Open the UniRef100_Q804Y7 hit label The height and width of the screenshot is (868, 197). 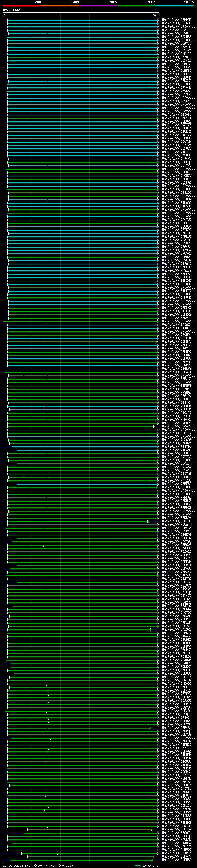(176, 426)
